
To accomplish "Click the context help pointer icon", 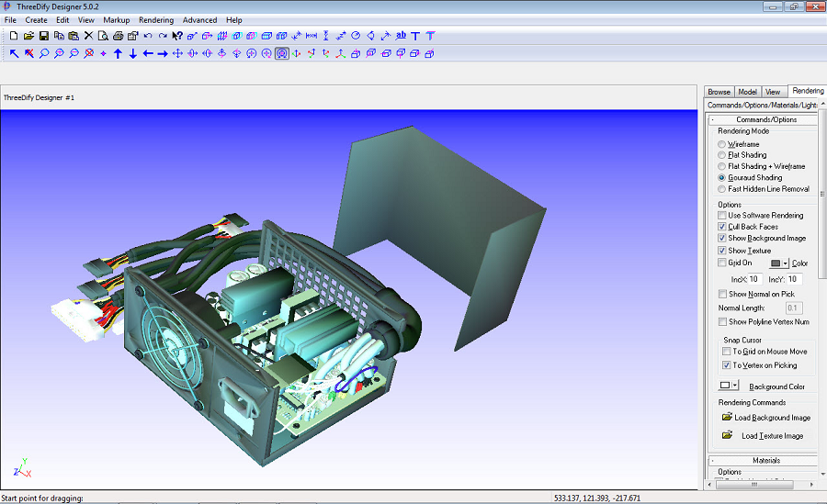I will coord(177,36).
